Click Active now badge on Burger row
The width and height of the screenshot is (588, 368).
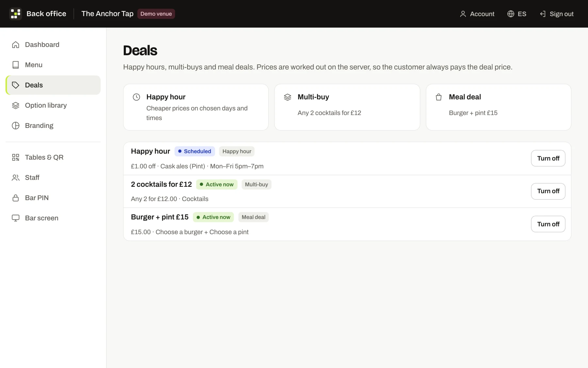coord(213,217)
